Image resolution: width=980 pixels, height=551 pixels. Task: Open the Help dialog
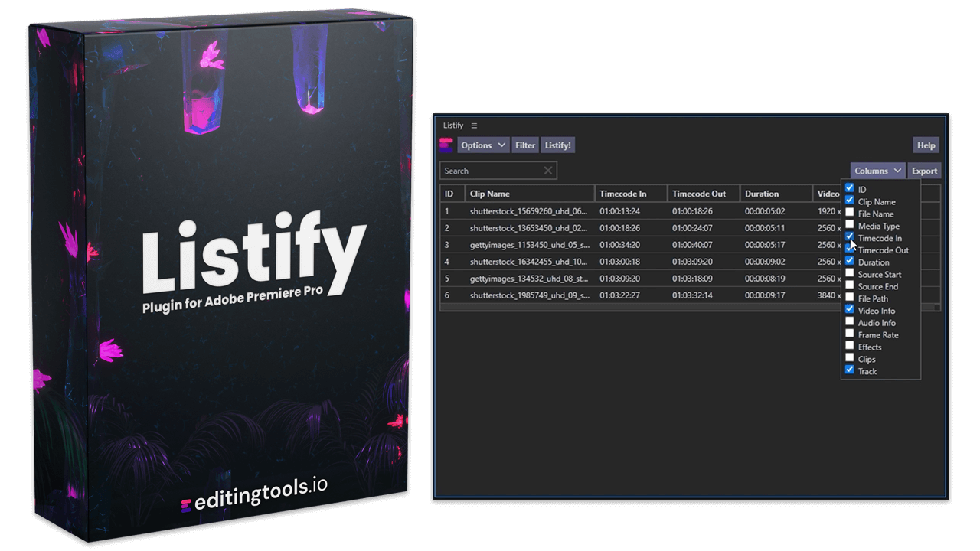pyautogui.click(x=926, y=145)
